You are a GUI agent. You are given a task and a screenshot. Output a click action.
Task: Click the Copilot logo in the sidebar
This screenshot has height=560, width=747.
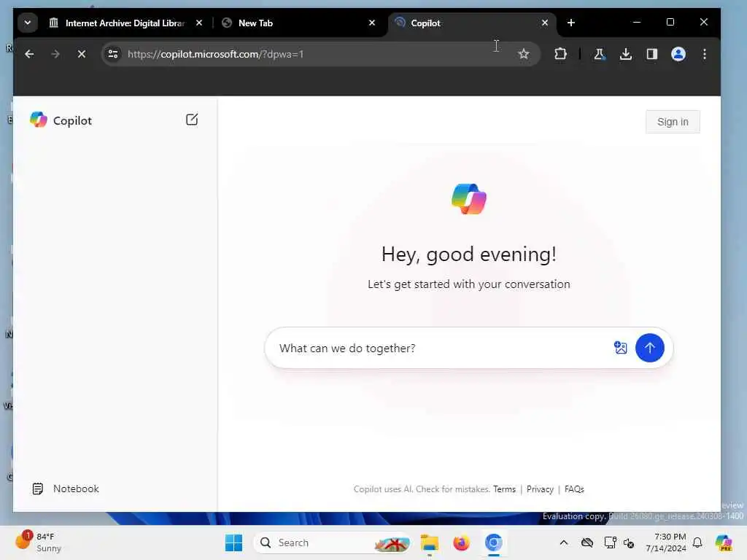click(x=39, y=120)
